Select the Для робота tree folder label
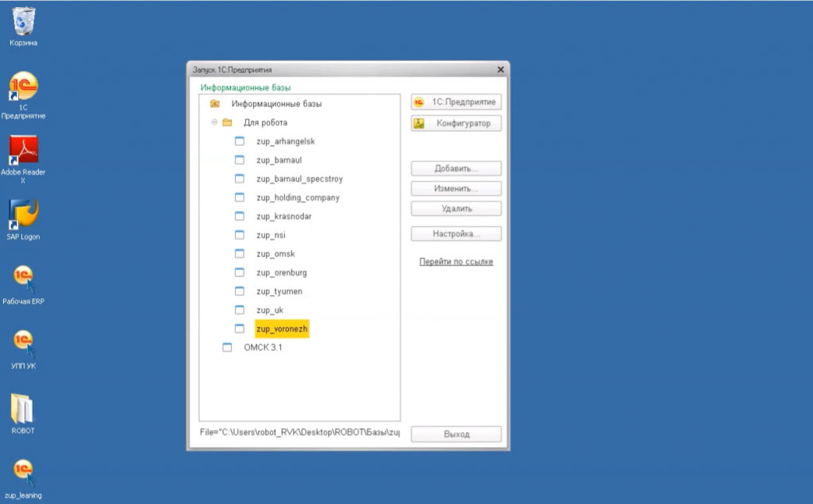The height and width of the screenshot is (504, 813). [265, 122]
